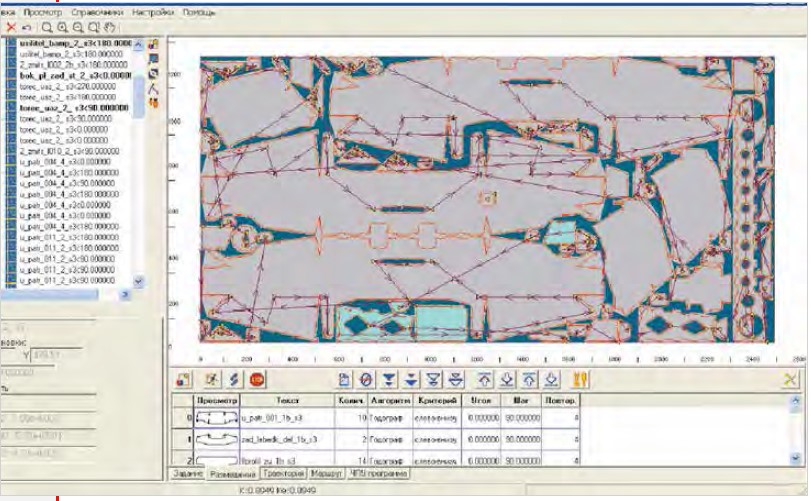Click the footprints icon in side strip
The height and width of the screenshot is (501, 811).
click(x=154, y=102)
